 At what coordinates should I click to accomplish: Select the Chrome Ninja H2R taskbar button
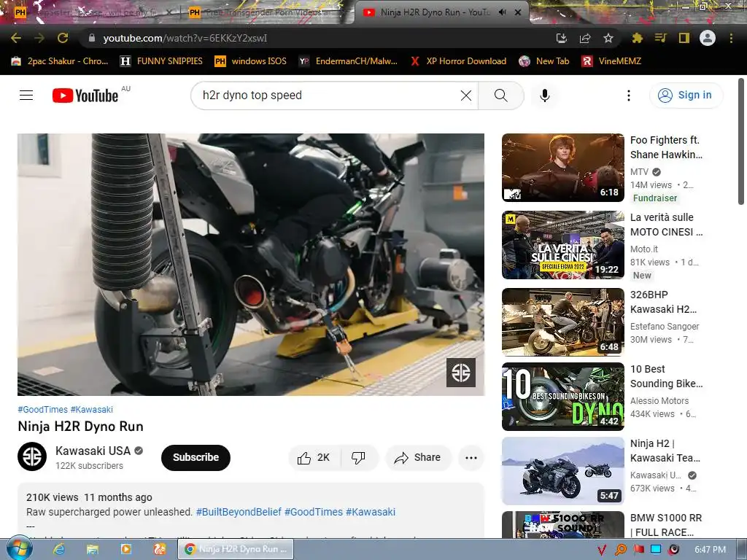[x=236, y=549]
